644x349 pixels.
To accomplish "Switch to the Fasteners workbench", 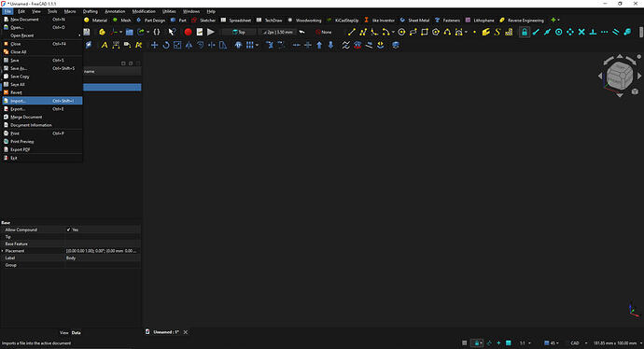I will tap(447, 21).
